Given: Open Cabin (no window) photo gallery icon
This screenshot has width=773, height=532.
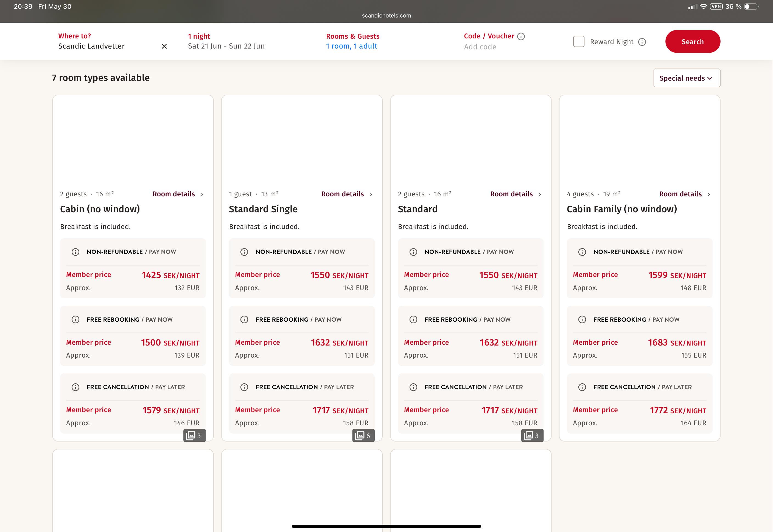Looking at the screenshot, I should (x=194, y=435).
